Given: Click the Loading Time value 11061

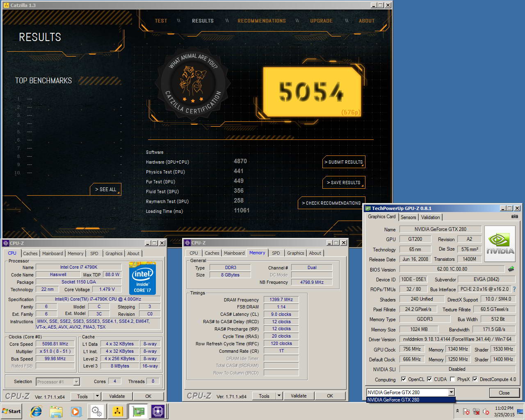Looking at the screenshot, I should (x=242, y=210).
